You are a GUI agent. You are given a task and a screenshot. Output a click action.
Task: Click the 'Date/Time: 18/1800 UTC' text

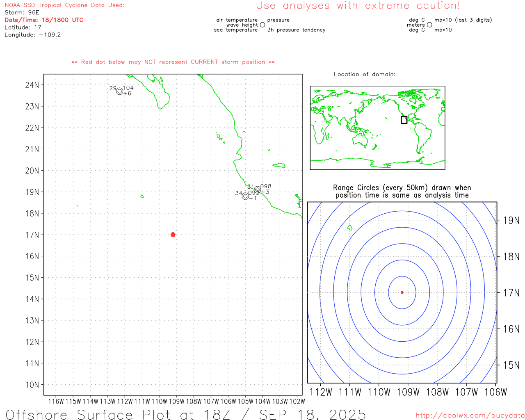point(44,20)
